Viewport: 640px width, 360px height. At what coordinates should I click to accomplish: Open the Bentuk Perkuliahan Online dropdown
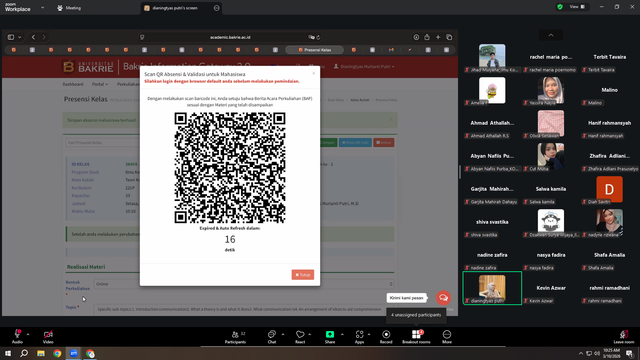point(244,284)
